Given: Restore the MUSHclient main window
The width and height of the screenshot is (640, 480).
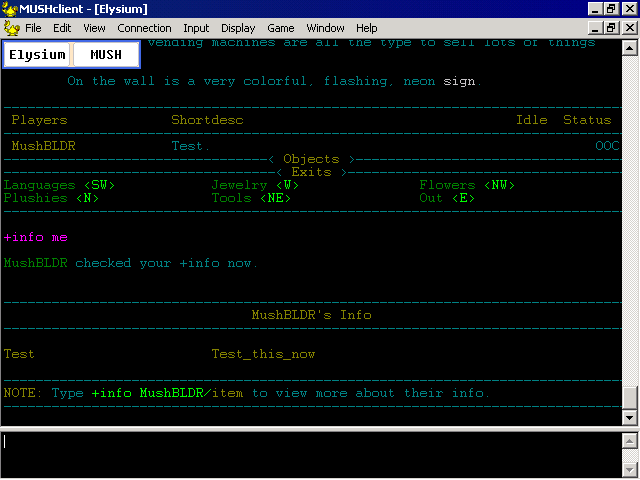Looking at the screenshot, I should point(611,9).
